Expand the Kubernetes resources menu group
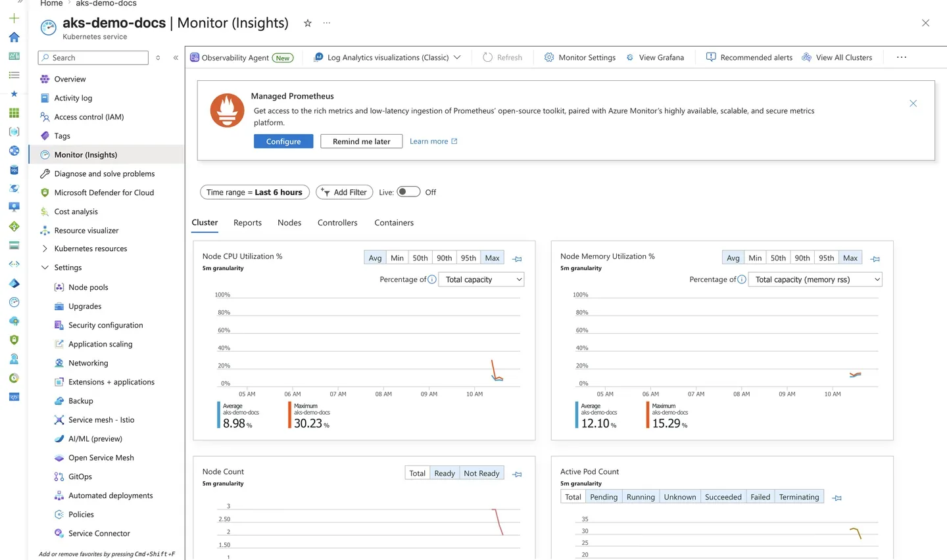Screen dimensions: 947x560 (45, 248)
